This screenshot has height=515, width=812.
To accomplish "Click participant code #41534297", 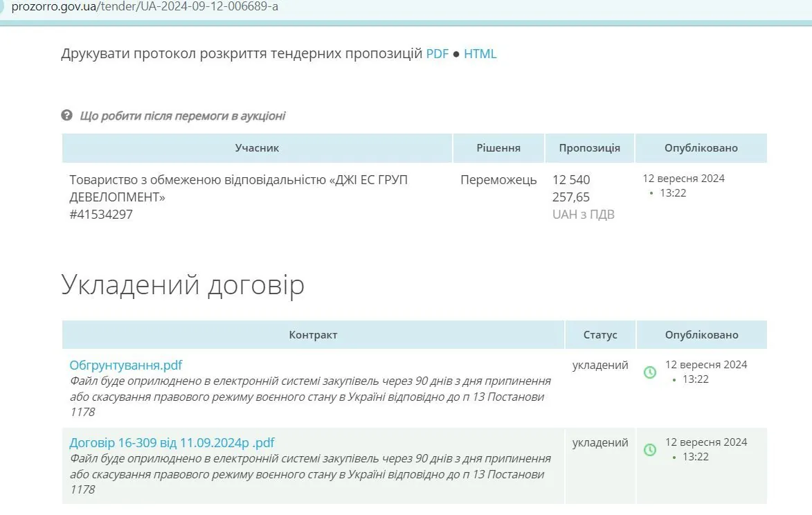I will point(101,215).
